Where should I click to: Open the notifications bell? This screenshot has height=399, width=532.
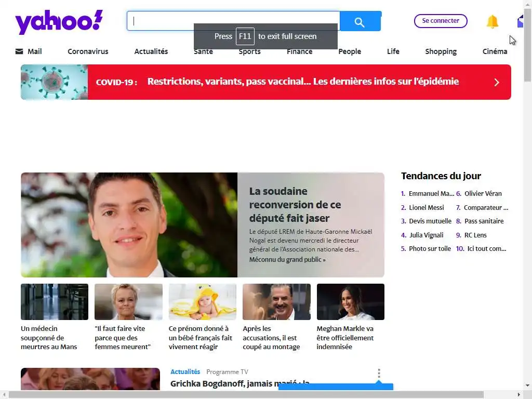[x=493, y=22]
